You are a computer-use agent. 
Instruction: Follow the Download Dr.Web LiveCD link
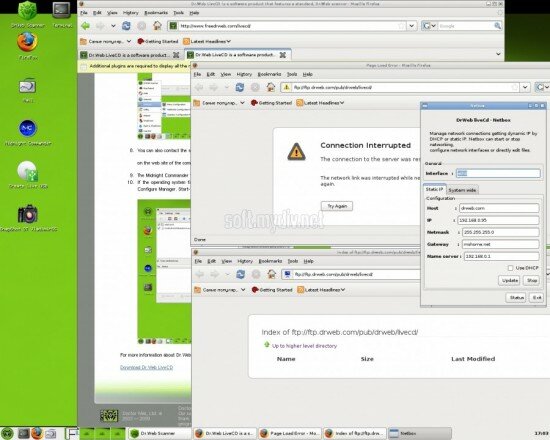pyautogui.click(x=147, y=367)
